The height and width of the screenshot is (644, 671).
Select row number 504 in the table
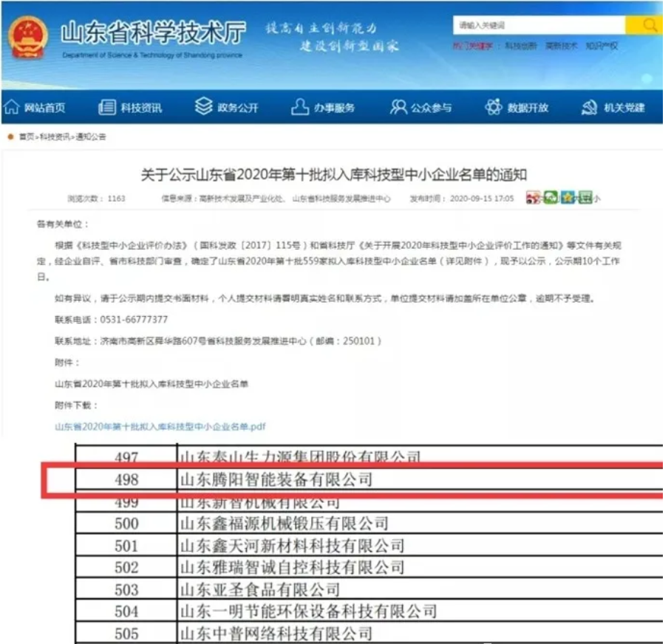[x=126, y=612]
